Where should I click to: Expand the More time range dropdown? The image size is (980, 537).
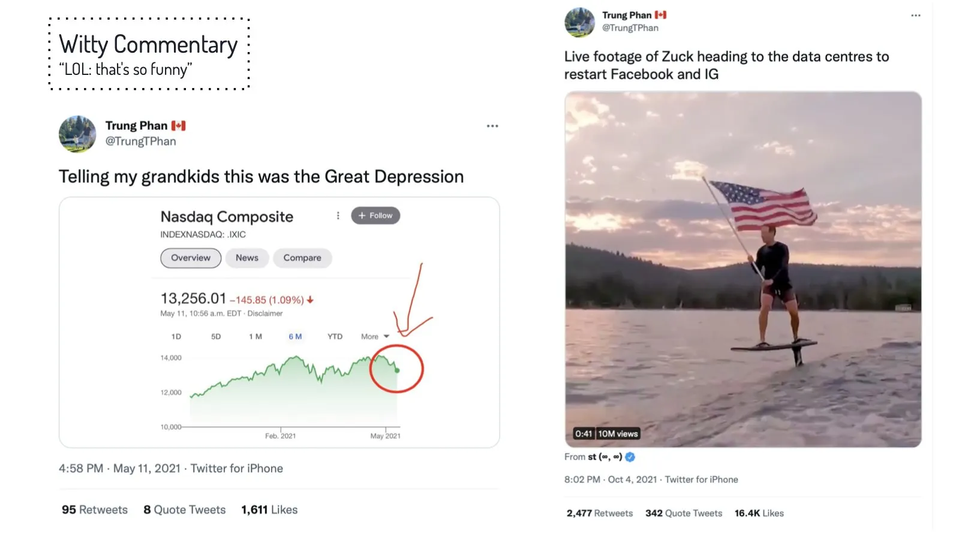click(x=375, y=337)
